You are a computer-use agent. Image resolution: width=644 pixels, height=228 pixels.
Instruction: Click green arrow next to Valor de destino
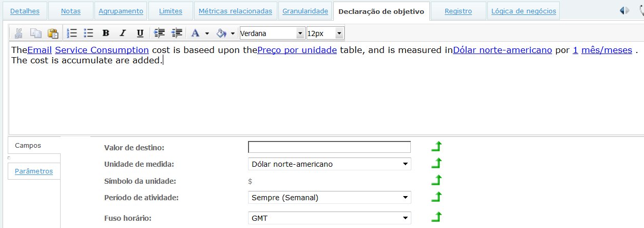point(436,147)
